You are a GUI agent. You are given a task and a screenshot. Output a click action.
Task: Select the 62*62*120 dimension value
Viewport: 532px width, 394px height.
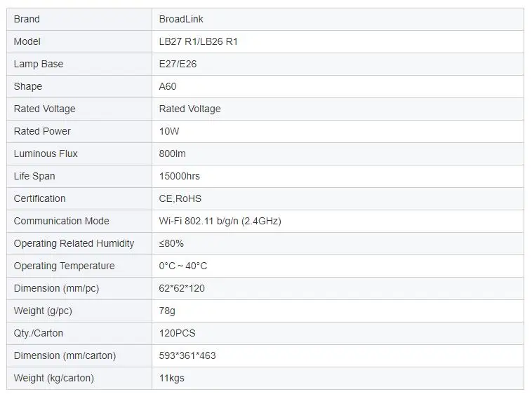click(x=182, y=288)
